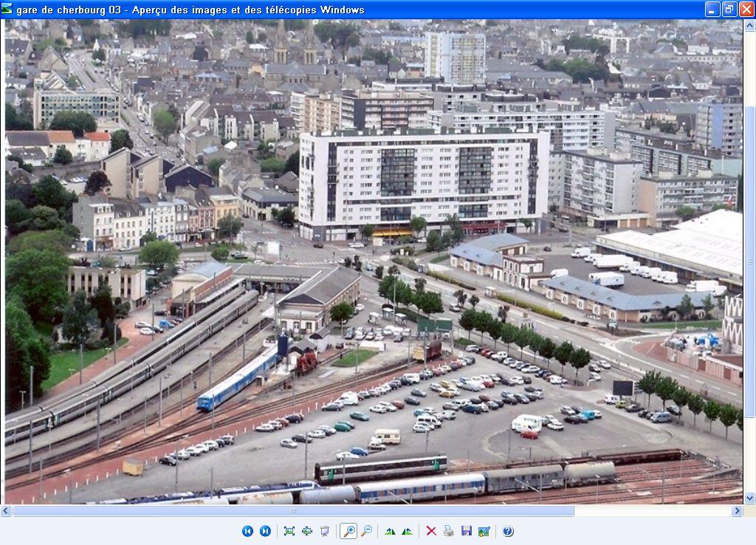Show image at actual size
The image size is (756, 545).
coord(306,531)
